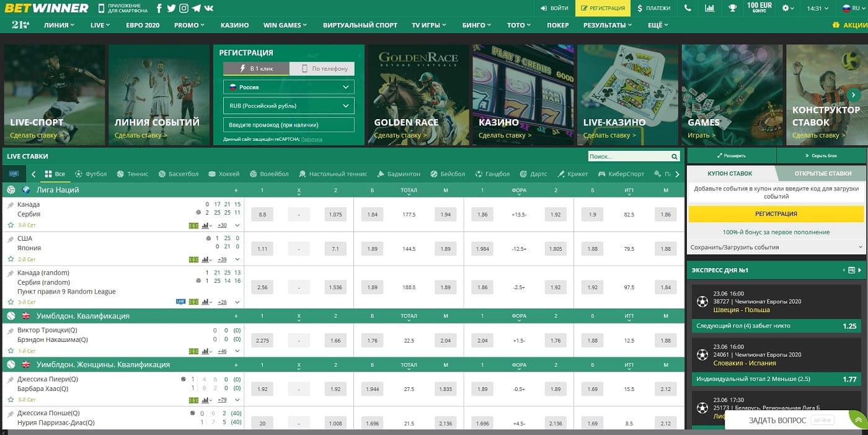The image size is (868, 435).
Task: Open the КАЗИНО menu item
Action: point(234,25)
